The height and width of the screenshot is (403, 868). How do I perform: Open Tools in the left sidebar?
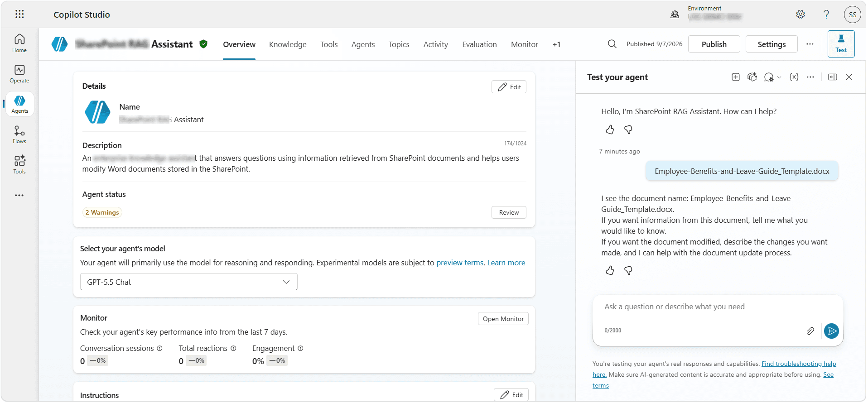19,165
